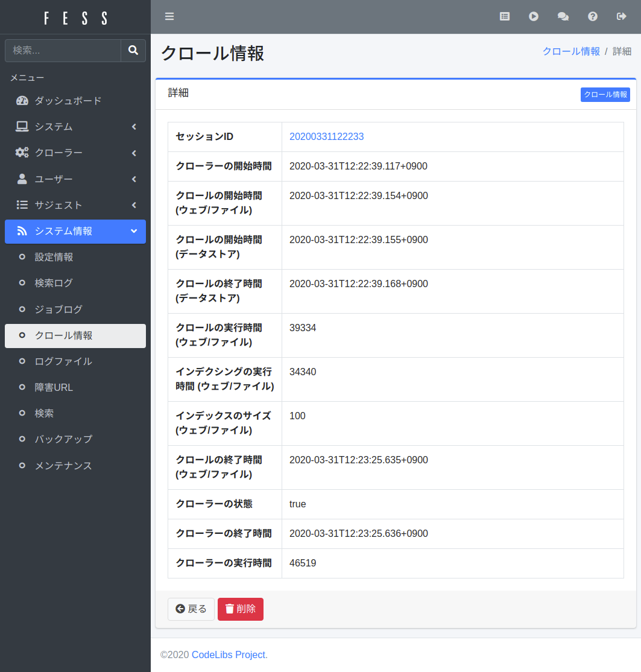Start the crawler using the play icon
Viewport: 641px width, 672px height.
[534, 16]
